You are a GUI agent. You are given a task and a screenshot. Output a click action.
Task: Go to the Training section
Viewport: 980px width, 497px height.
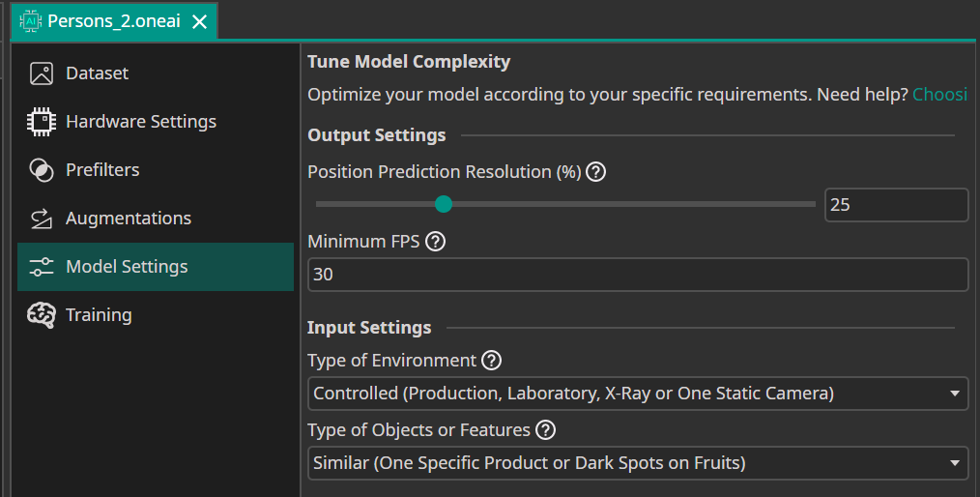coord(98,315)
